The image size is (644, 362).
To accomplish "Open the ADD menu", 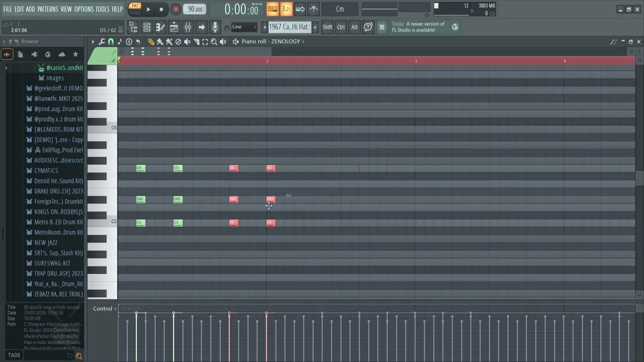I will [31, 9].
